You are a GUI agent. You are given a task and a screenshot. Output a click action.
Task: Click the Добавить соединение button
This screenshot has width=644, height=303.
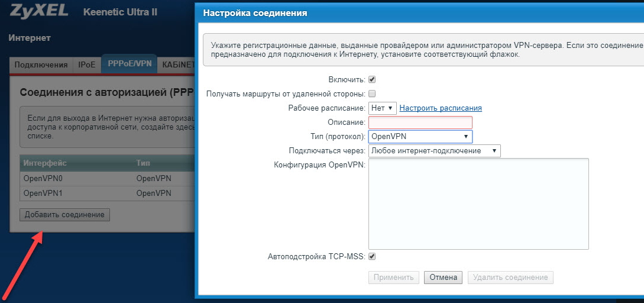[64, 215]
